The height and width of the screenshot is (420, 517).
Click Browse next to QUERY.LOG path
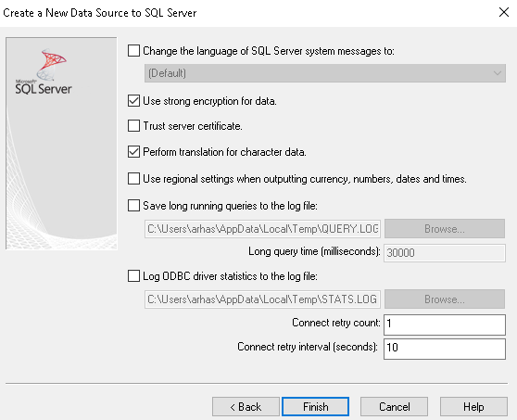(445, 229)
